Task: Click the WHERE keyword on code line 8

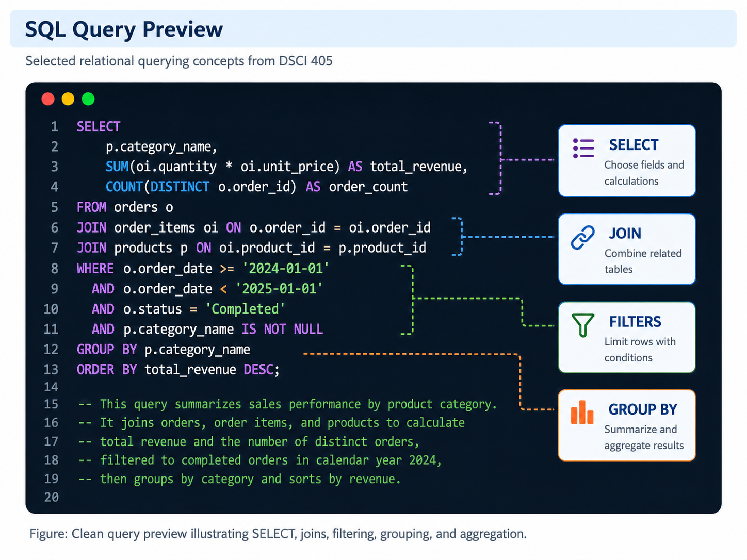Action: [x=95, y=269]
